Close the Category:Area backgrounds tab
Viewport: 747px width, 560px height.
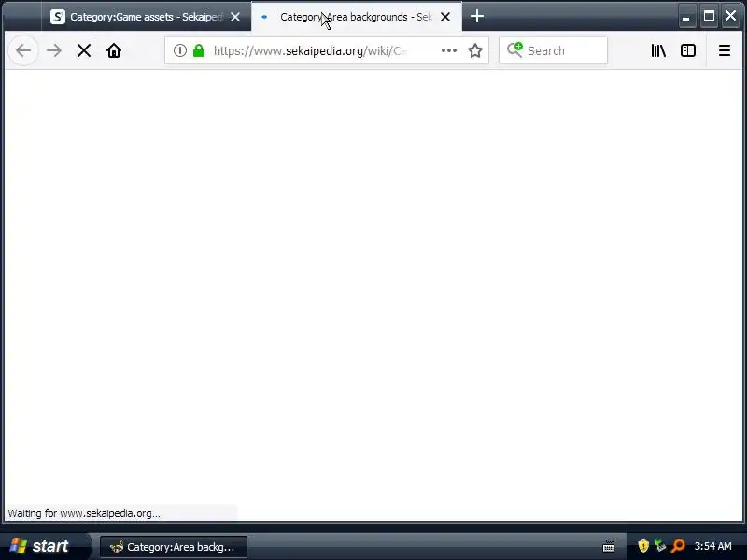[x=445, y=17]
